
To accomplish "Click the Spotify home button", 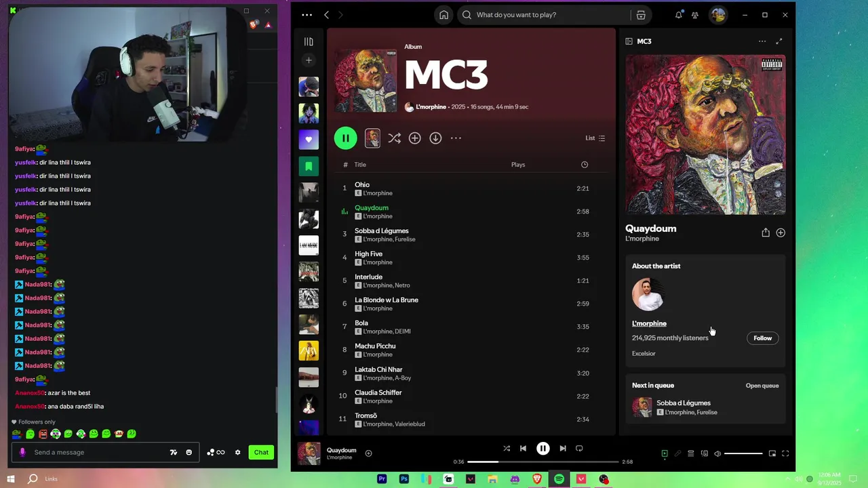I will 443,15.
